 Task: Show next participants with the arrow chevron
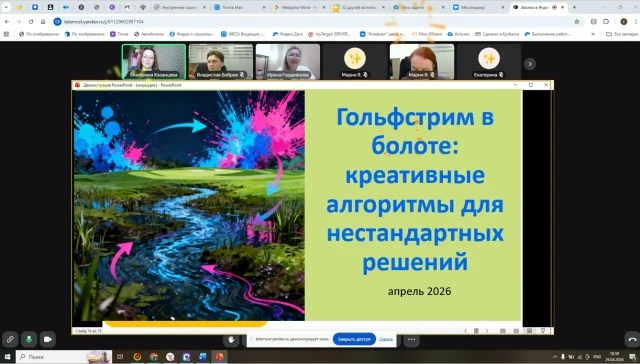coord(530,64)
